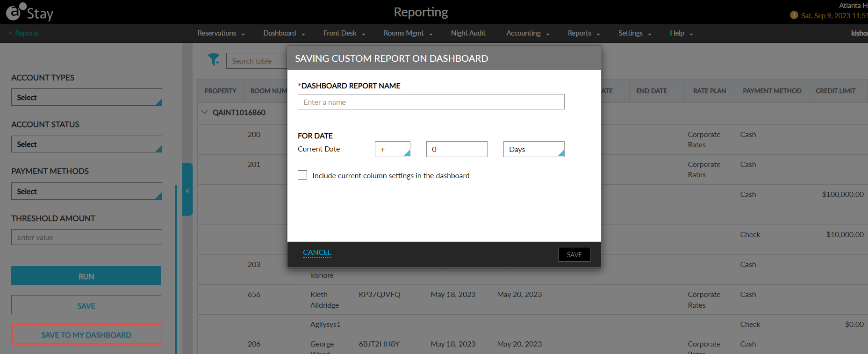The height and width of the screenshot is (354, 868).
Task: Sort by END DATE column header
Action: pos(651,91)
